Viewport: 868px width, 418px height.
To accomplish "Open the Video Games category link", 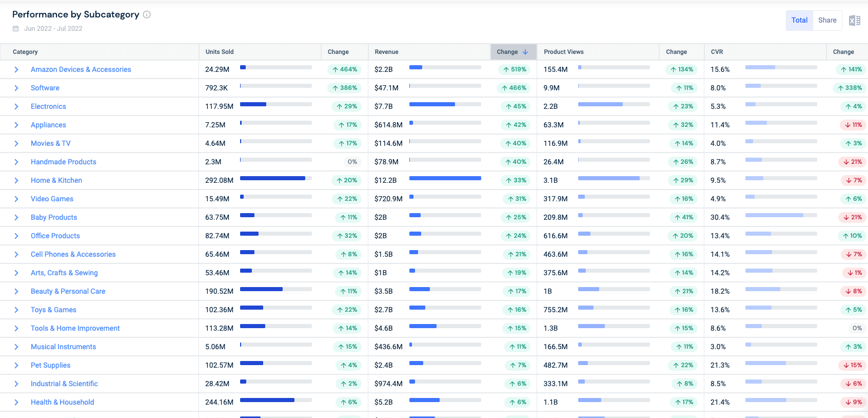I will point(52,199).
